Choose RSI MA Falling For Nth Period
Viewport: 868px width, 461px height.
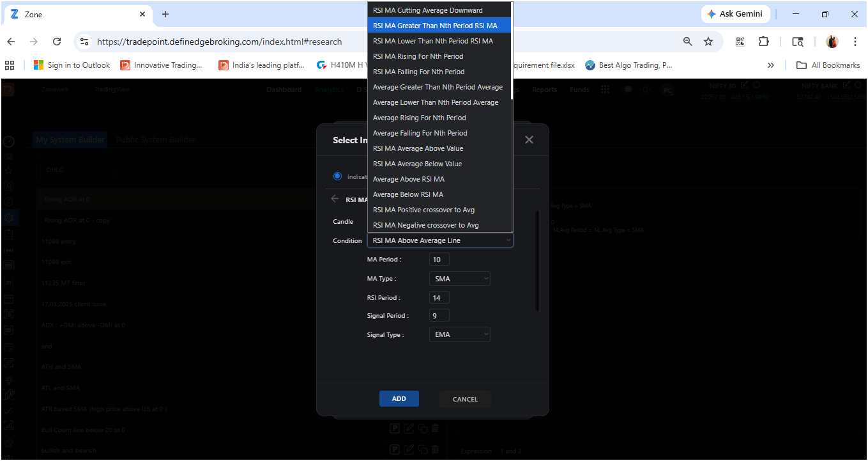pos(440,72)
